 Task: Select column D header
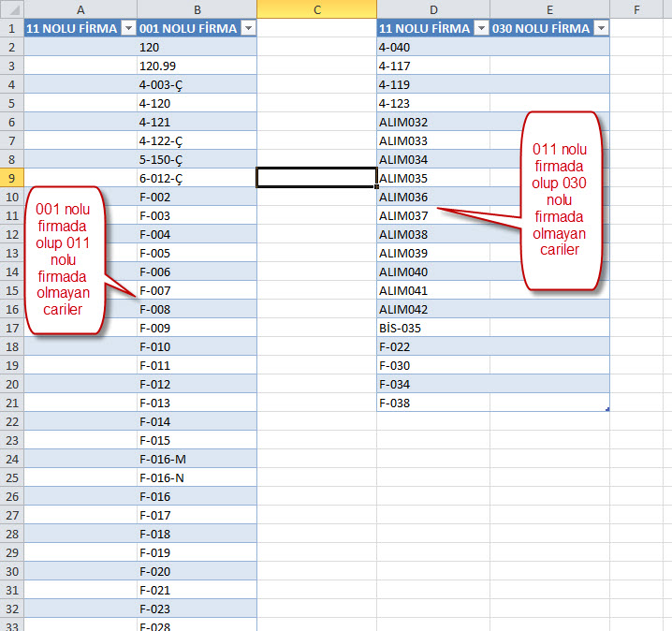tap(433, 9)
